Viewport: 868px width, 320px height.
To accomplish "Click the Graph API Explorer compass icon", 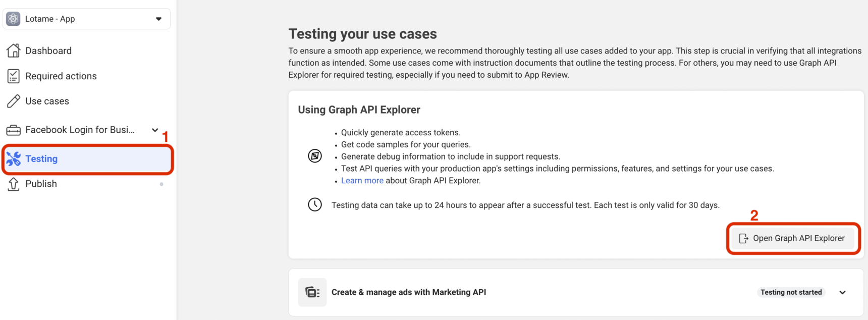I will pos(315,156).
